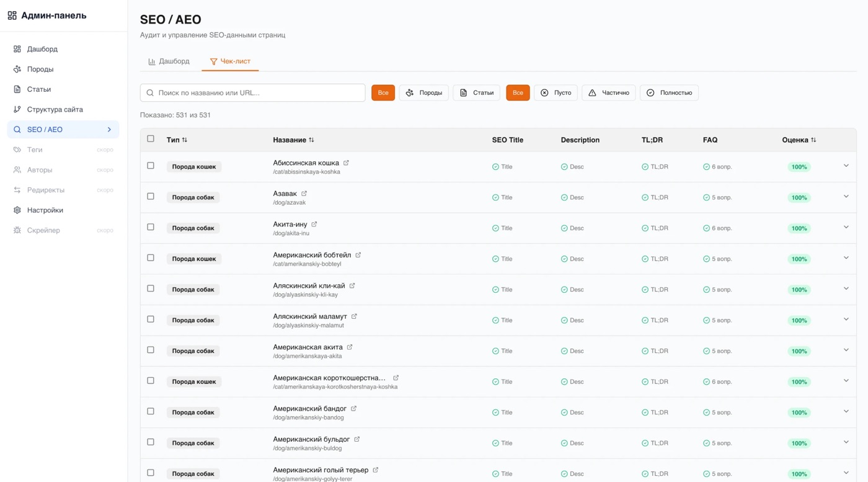Click the search by name or URL field

click(x=252, y=93)
